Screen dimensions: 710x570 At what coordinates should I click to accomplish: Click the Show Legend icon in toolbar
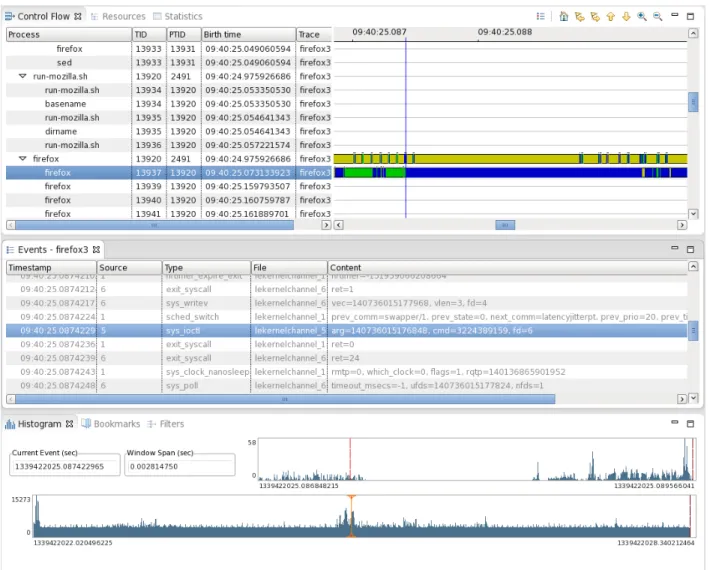click(x=540, y=16)
